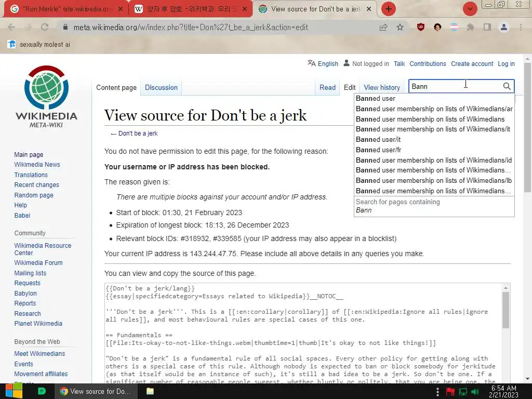The height and width of the screenshot is (399, 532).
Task: Choose suggestion ending in Wikimedians/ar
Action: pos(434,109)
